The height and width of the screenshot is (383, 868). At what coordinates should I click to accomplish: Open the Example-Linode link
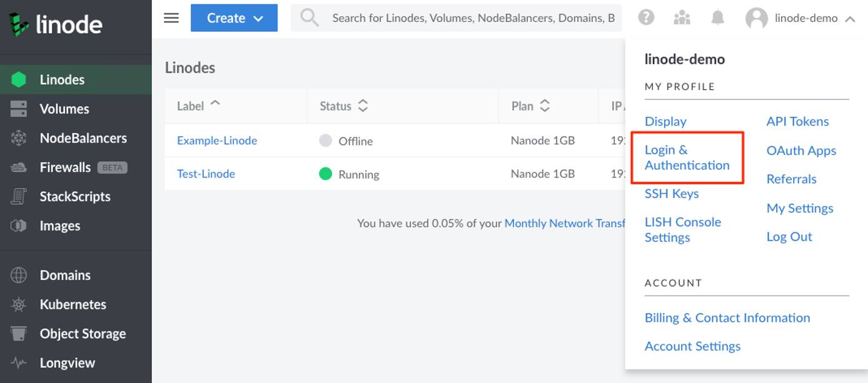point(217,141)
